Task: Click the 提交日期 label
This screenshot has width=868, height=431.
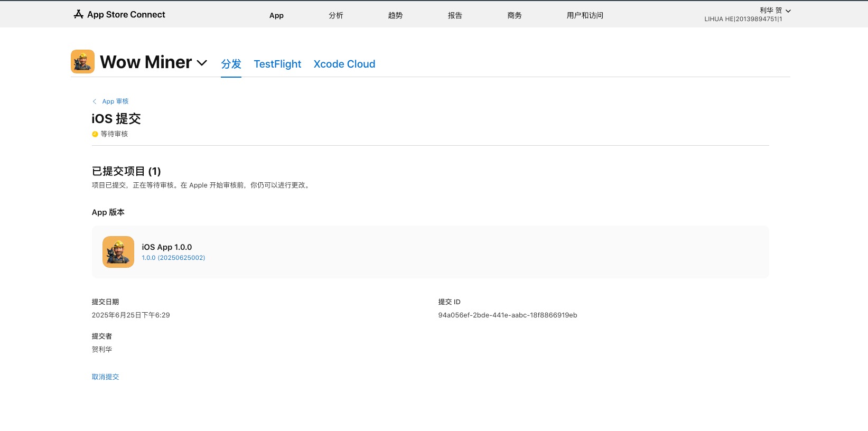Action: coord(106,302)
